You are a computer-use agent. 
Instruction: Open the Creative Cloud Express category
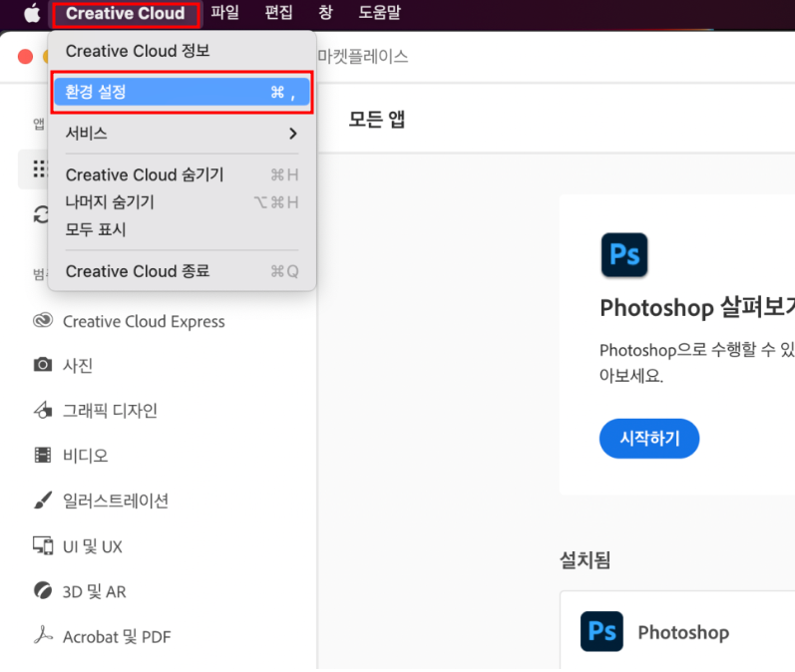click(144, 322)
